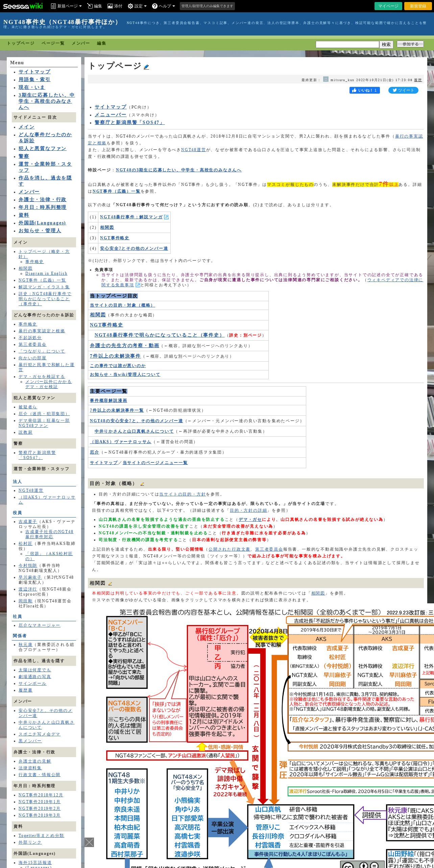This screenshot has height=868, width=434.
Task: Click the Twitter ツイート button
Action: coord(403,90)
